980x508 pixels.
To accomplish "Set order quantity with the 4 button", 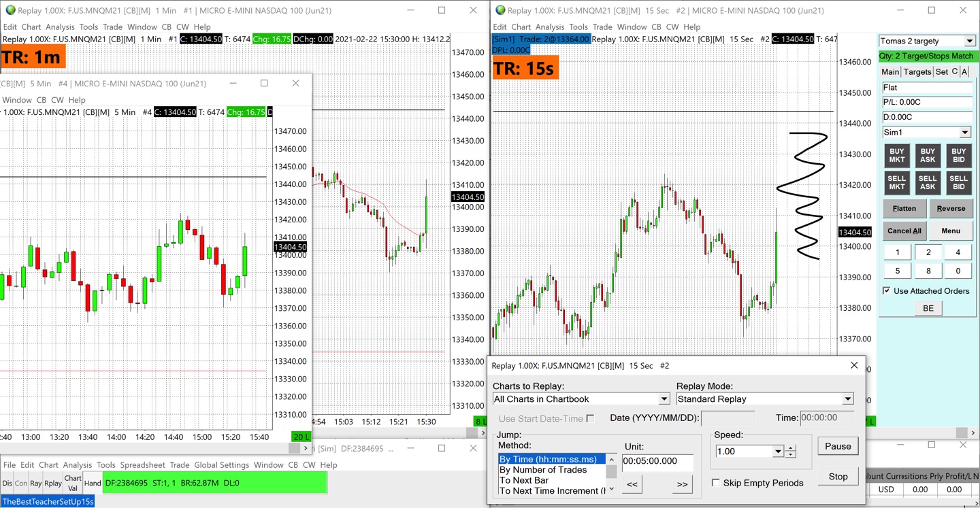I will click(958, 252).
